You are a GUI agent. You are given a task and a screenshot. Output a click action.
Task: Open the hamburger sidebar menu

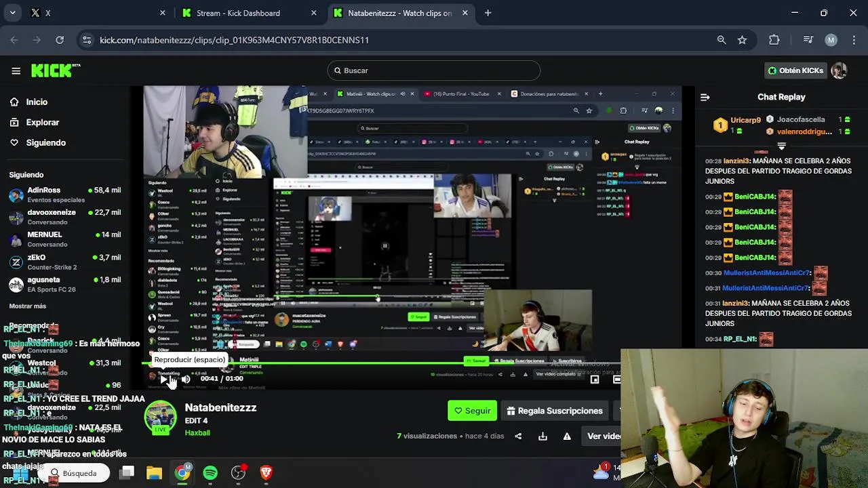pyautogui.click(x=16, y=70)
